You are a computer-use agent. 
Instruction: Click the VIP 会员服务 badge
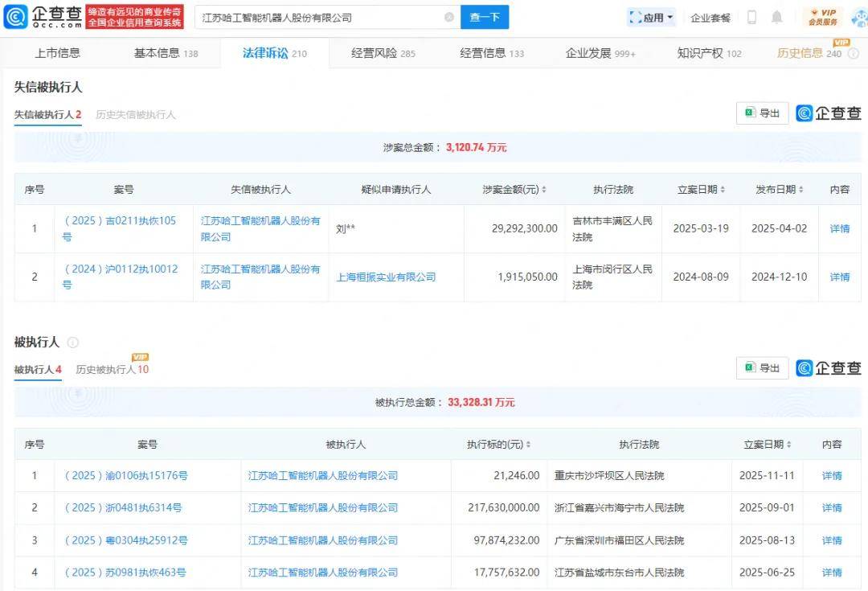[x=822, y=17]
